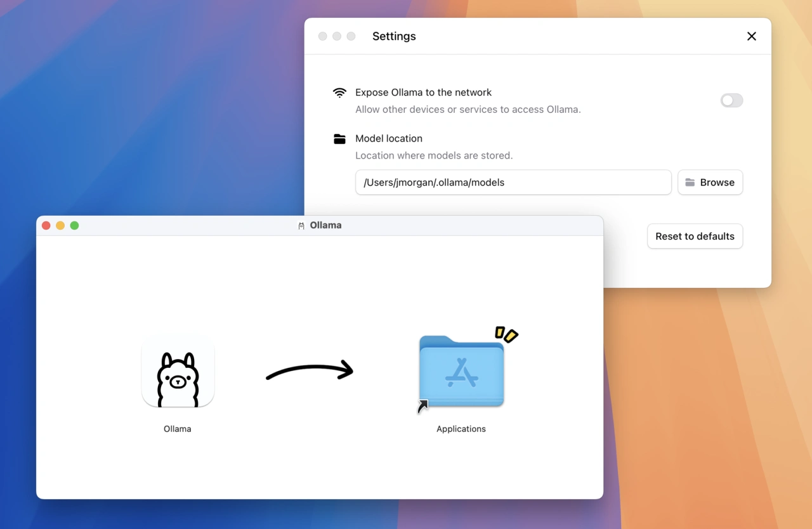Click the curved arrow between Ollama and Applications
Screen dimensions: 812x529
pyautogui.click(x=310, y=371)
